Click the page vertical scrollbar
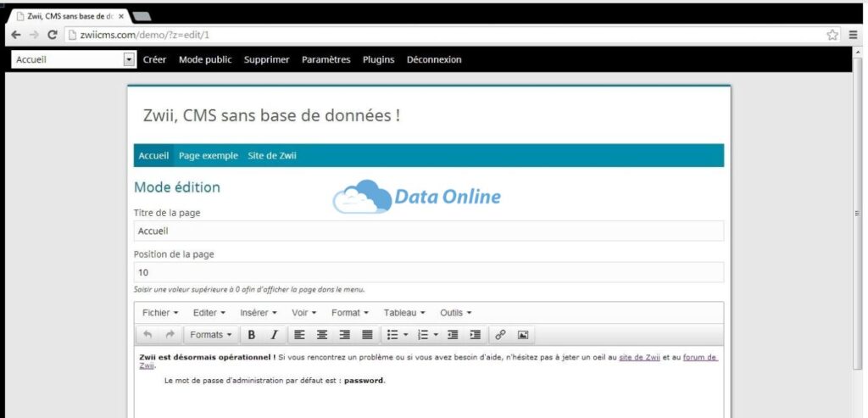868x418 pixels. pyautogui.click(x=858, y=213)
